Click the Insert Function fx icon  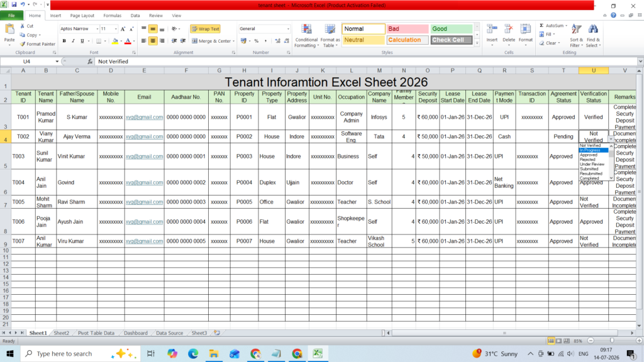coord(90,62)
